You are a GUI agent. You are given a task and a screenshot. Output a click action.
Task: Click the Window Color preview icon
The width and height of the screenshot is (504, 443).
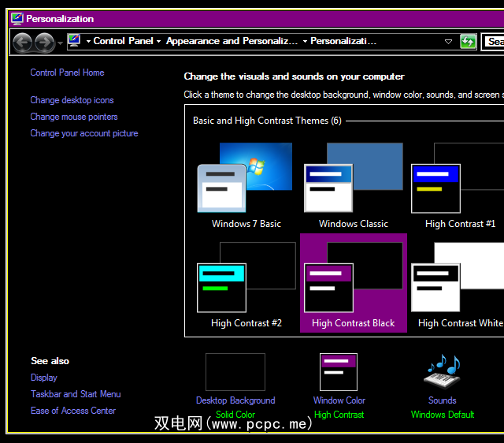339,372
